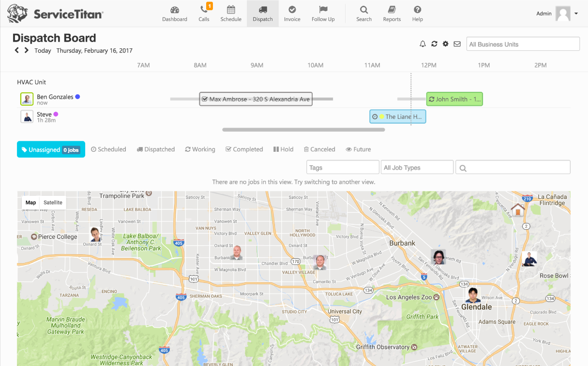The height and width of the screenshot is (366, 588).
Task: Open the Follow Up flag
Action: tap(323, 10)
